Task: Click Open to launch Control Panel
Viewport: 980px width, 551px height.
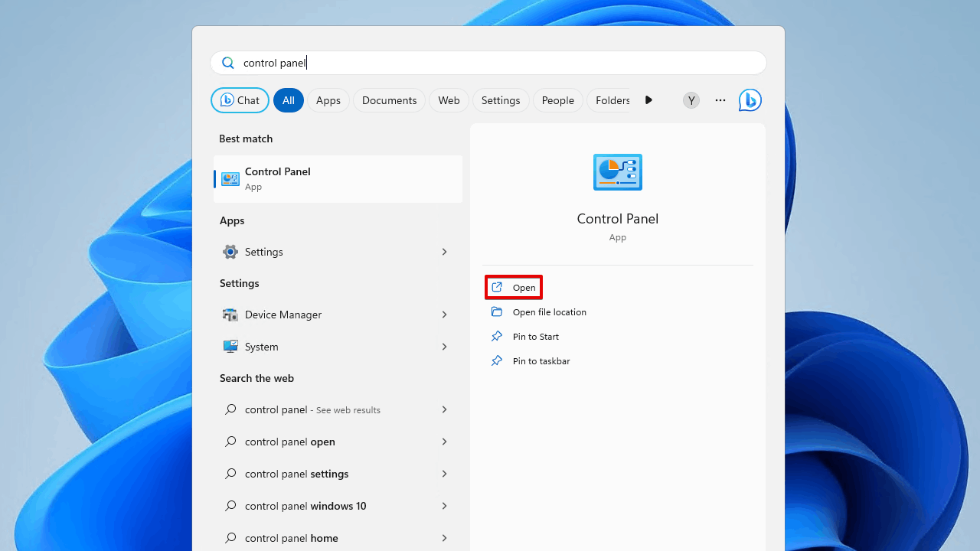Action: click(x=514, y=287)
